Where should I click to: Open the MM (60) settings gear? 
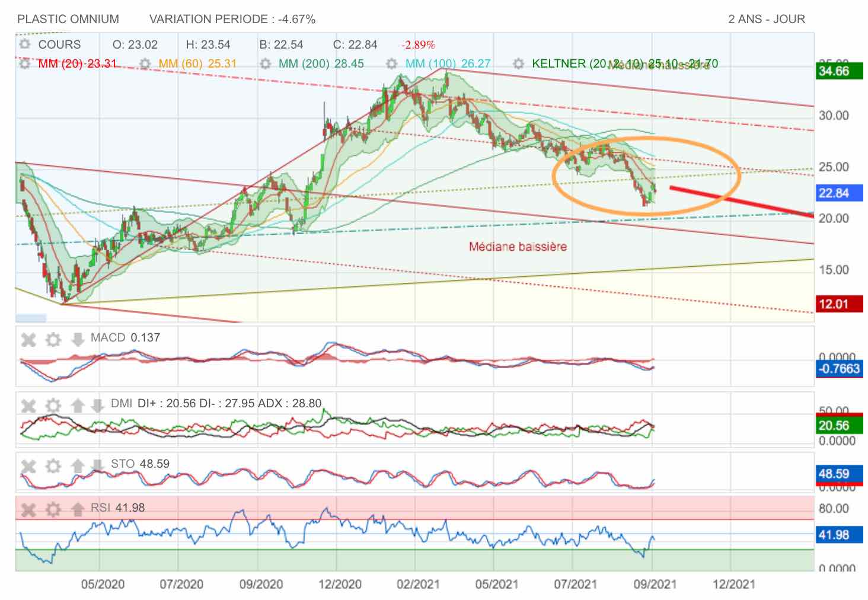click(145, 63)
